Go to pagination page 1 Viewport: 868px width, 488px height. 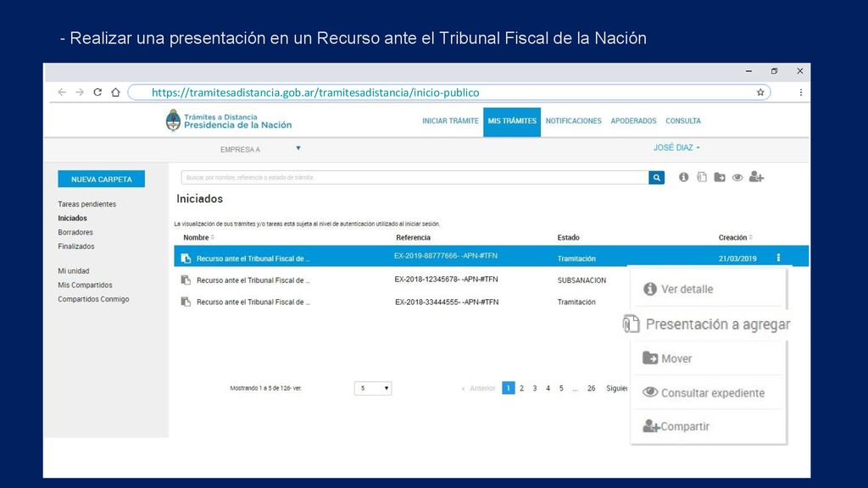click(x=509, y=388)
